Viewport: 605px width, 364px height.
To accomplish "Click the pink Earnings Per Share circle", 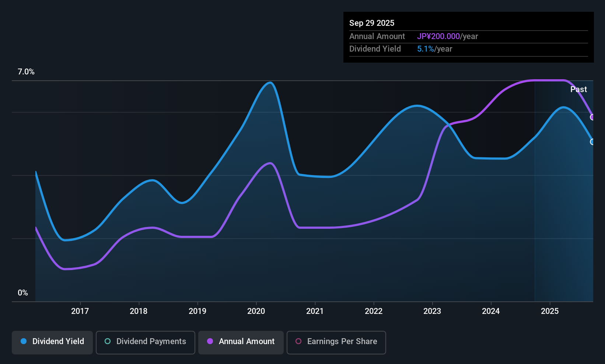I will pyautogui.click(x=298, y=342).
